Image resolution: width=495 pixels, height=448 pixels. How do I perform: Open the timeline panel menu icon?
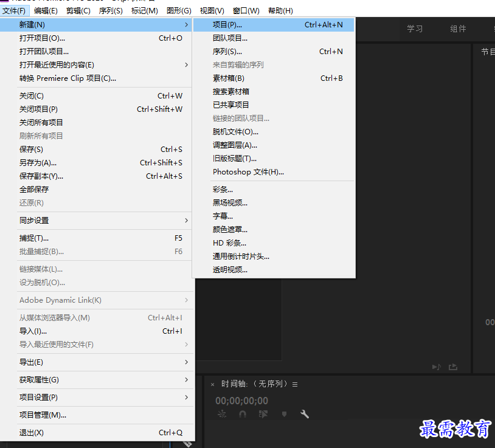pos(295,384)
